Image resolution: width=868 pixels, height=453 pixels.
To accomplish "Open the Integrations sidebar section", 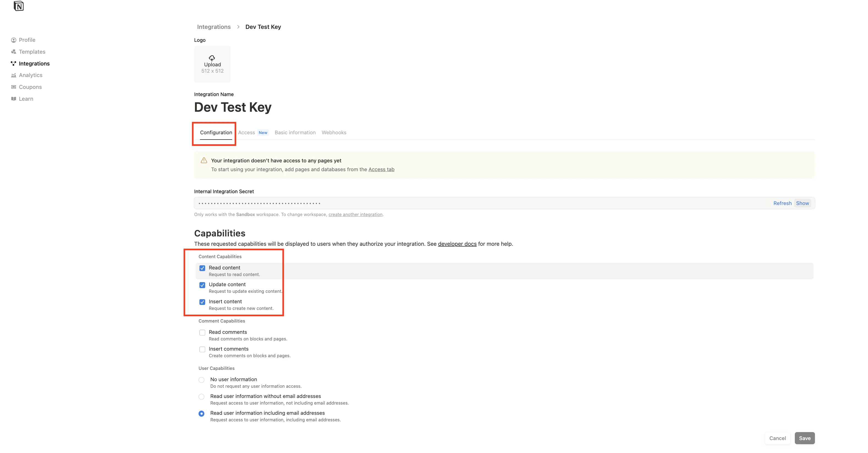I will tap(34, 63).
